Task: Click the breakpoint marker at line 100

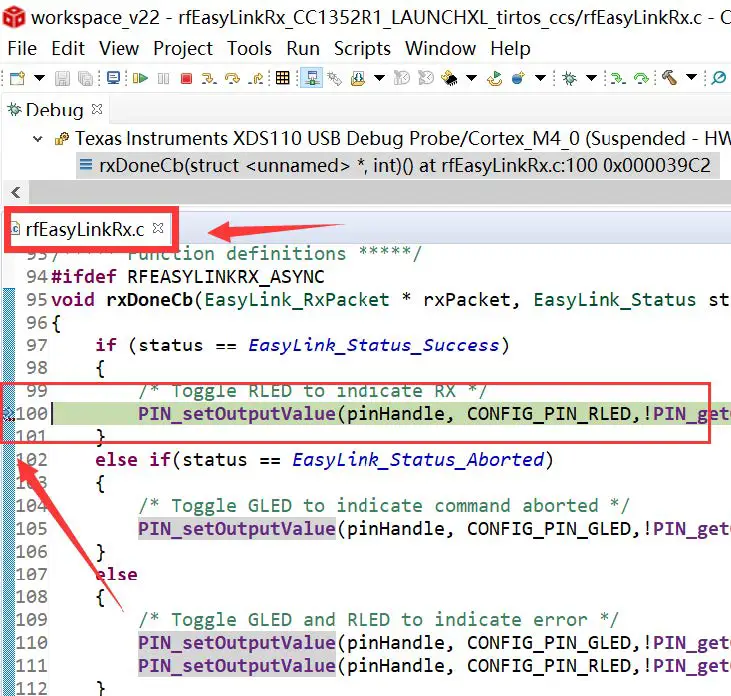Action: click(9, 413)
